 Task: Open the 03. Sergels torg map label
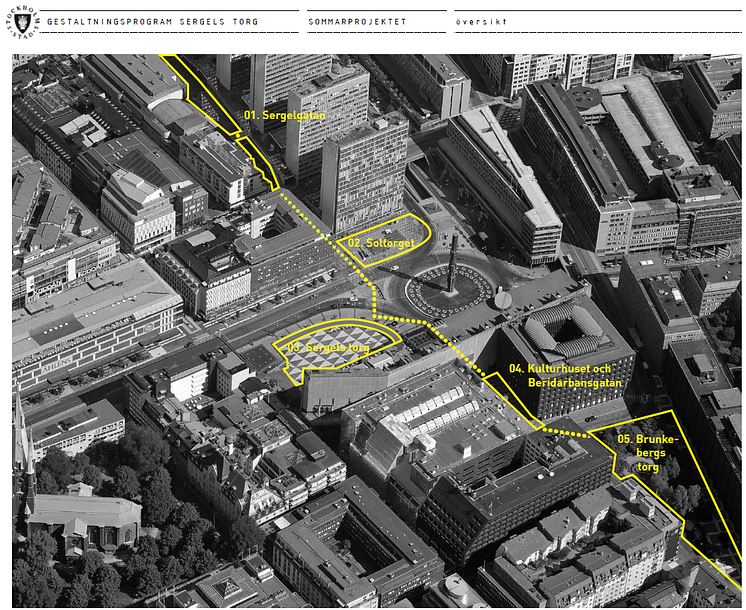pyautogui.click(x=328, y=347)
